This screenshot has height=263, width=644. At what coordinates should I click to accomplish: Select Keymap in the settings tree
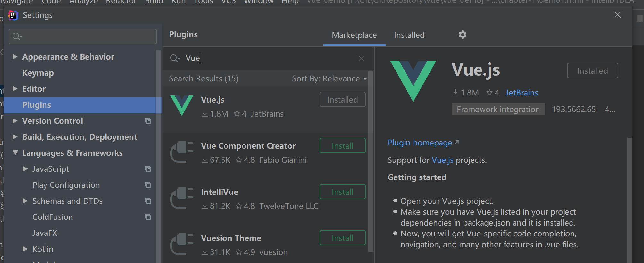38,73
